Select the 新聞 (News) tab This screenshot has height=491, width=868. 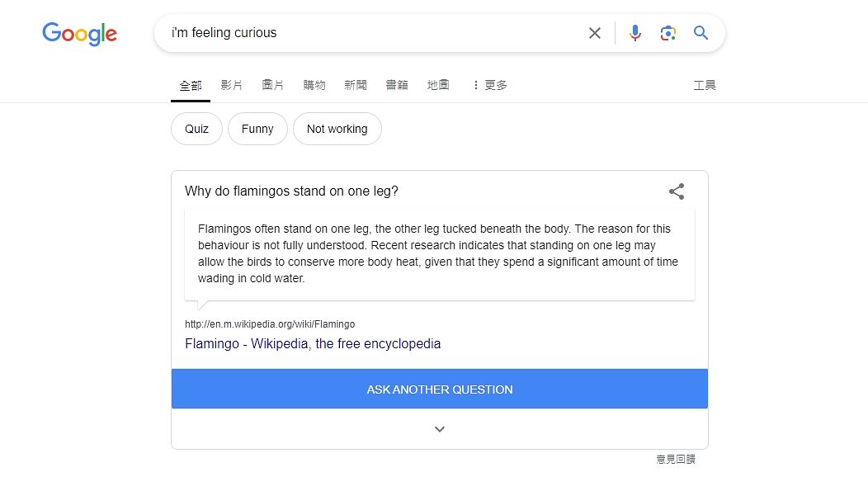pos(356,85)
